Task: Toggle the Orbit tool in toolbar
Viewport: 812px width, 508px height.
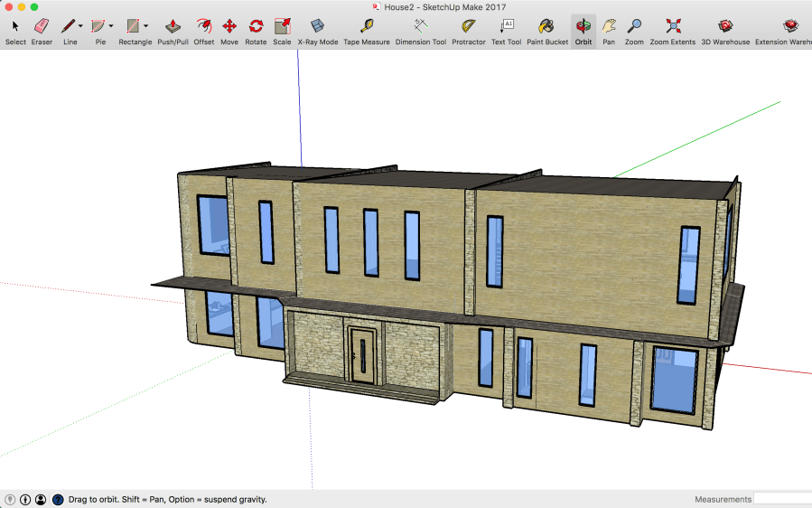Action: 583,27
